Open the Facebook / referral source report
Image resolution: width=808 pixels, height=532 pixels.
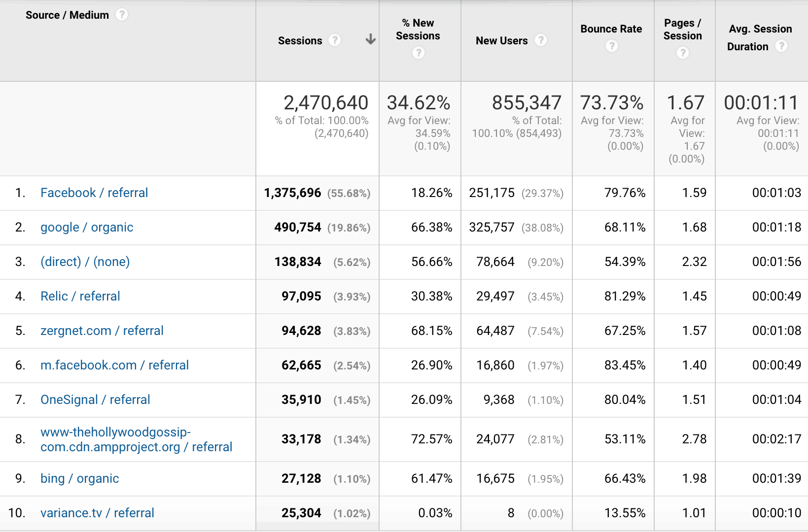pyautogui.click(x=94, y=193)
